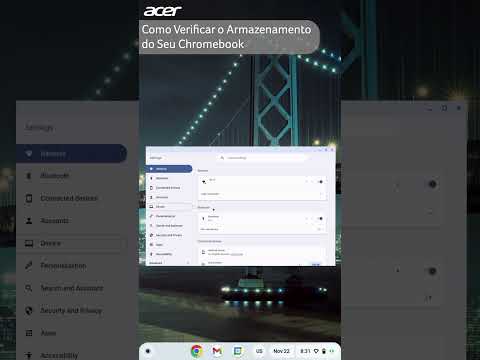Turn off the Wi-Fi toggle
Screen dimensions: 480x360
coord(320,182)
